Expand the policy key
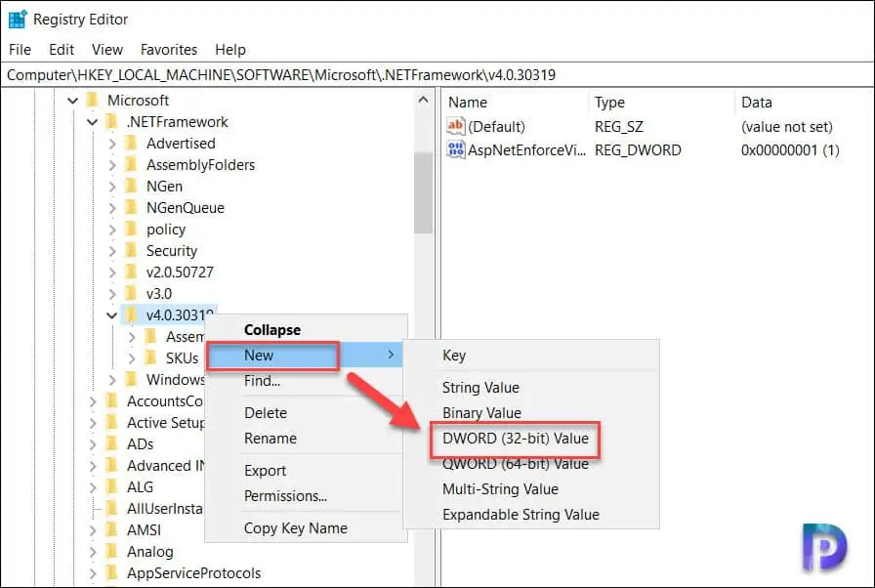 pos(112,230)
